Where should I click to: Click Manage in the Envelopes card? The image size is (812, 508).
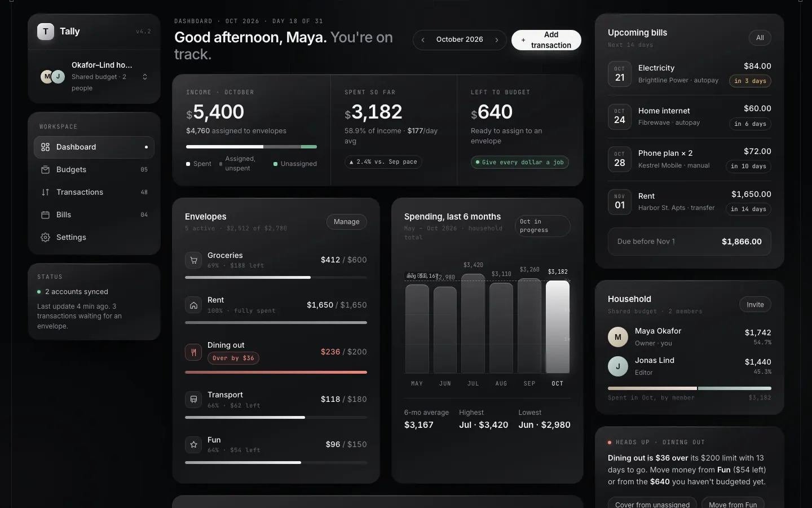click(347, 222)
